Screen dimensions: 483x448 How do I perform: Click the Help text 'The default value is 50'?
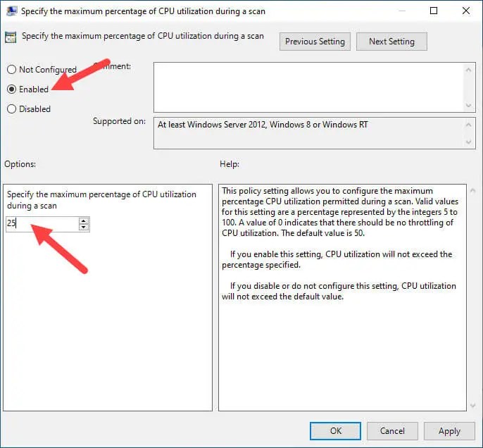[322, 233]
